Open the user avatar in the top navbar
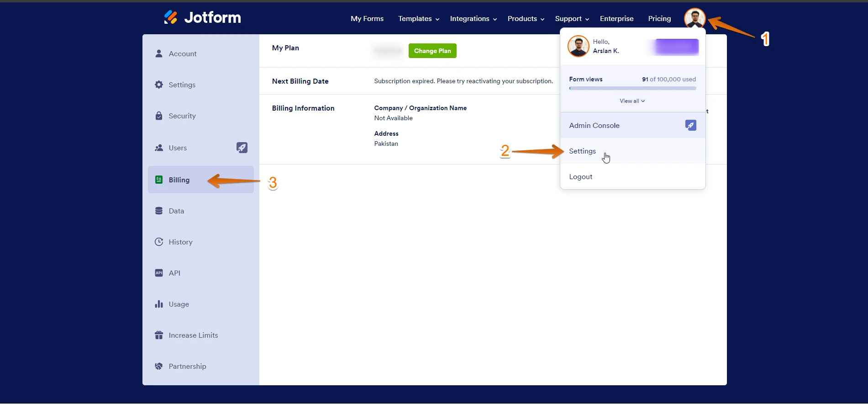Image resolution: width=868 pixels, height=404 pixels. pos(694,18)
